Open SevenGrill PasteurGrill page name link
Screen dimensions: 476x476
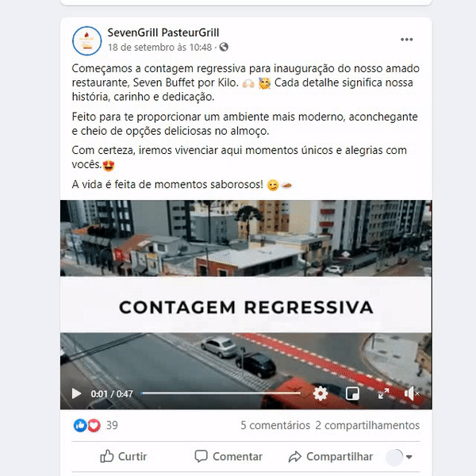pyautogui.click(x=163, y=33)
